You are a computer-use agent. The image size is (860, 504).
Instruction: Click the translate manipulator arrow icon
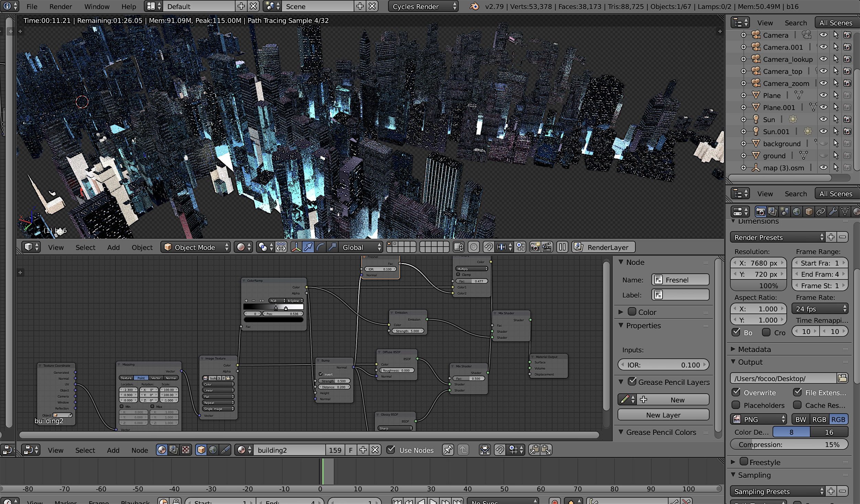(x=308, y=247)
